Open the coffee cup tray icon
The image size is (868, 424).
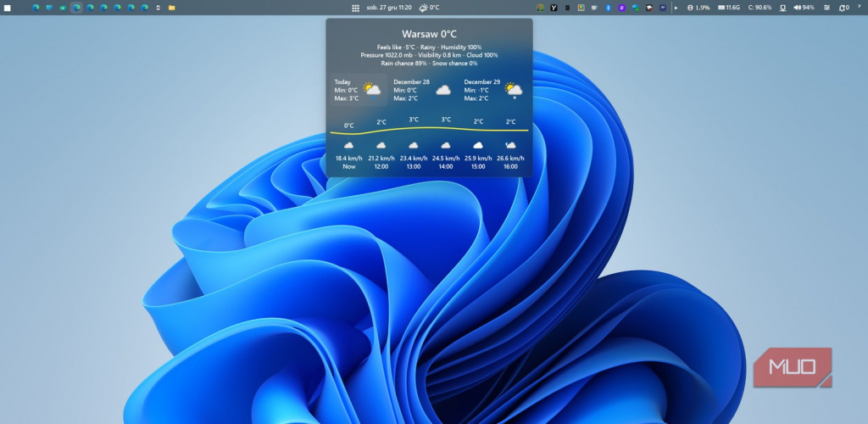tap(594, 8)
